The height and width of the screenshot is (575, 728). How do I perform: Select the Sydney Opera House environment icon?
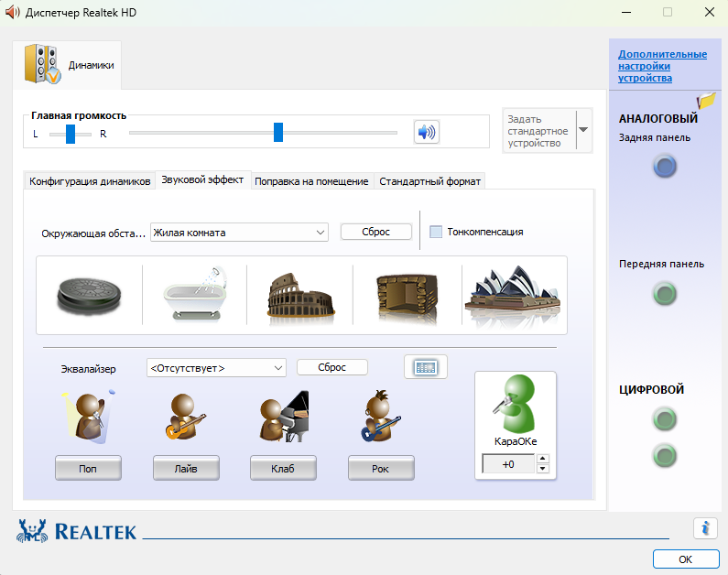[x=514, y=292]
